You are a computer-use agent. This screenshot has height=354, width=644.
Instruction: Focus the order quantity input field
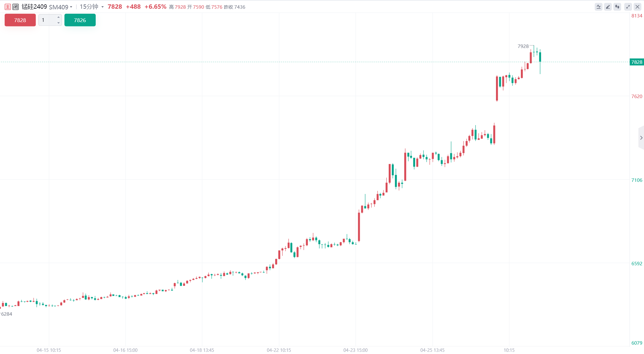47,20
